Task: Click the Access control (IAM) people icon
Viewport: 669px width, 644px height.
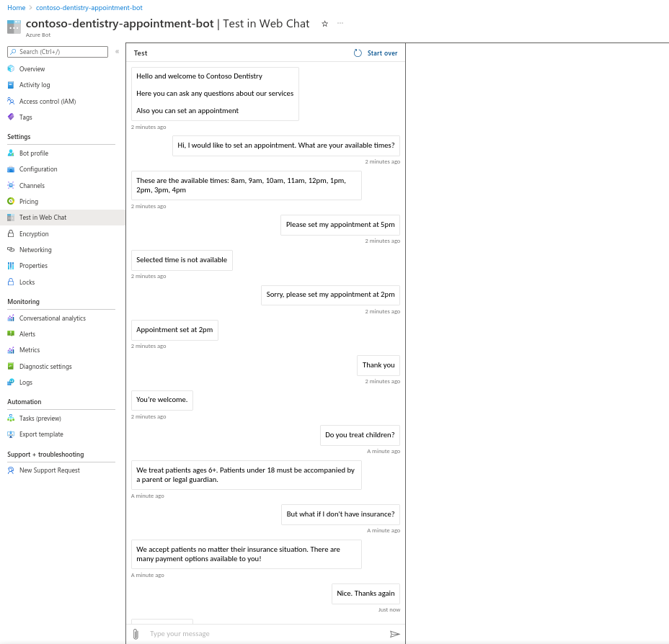Action: (x=11, y=101)
